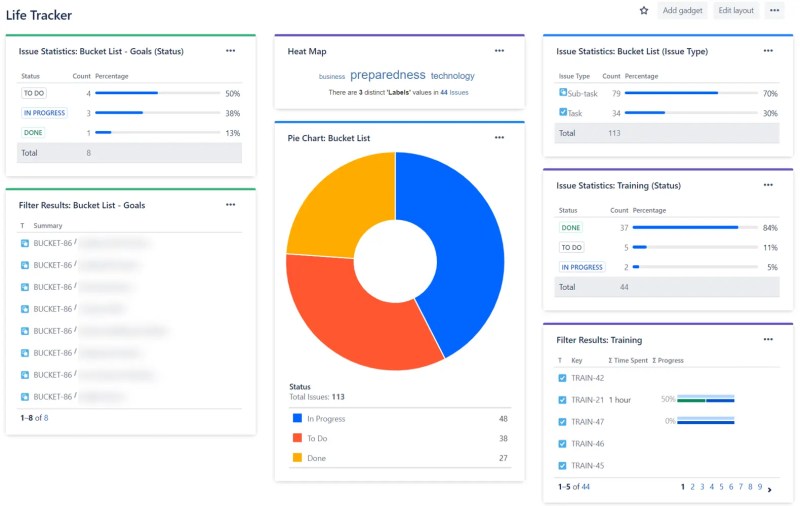Viewport: 800px width, 506px height.
Task: Click the Task count 34
Action: coord(616,113)
